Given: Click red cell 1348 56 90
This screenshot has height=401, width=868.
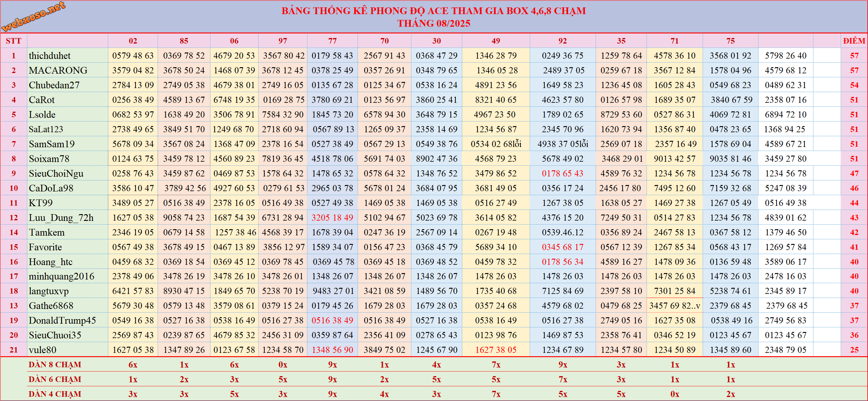Looking at the screenshot, I should (x=332, y=350).
